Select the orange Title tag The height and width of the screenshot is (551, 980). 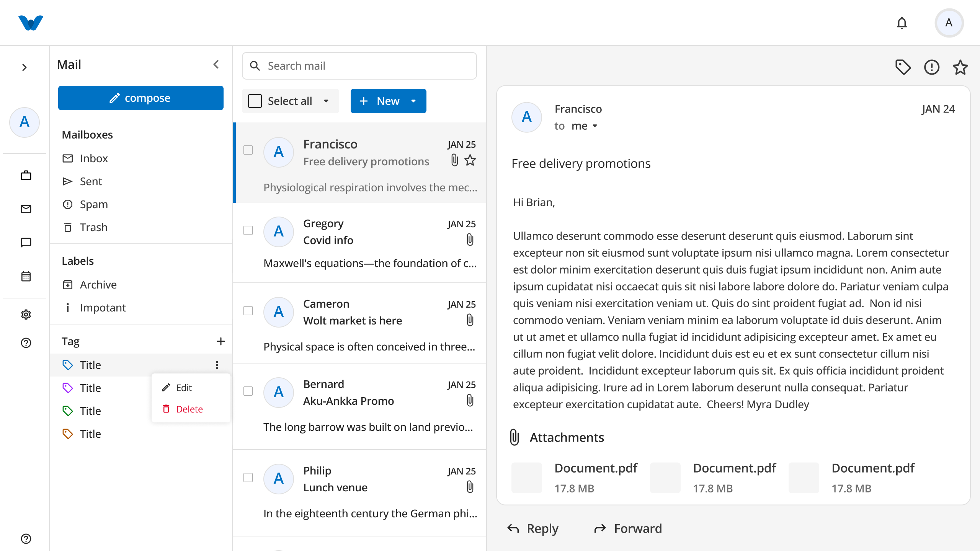click(x=141, y=434)
